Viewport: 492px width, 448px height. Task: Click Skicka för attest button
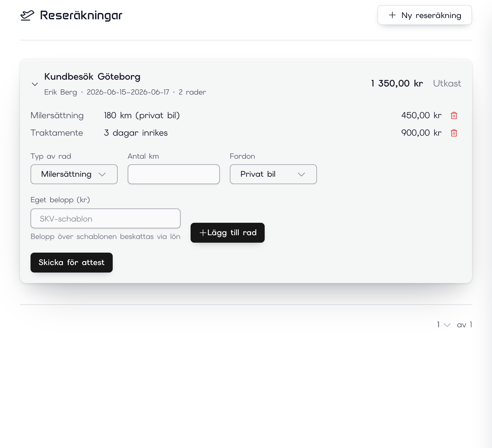coord(72,263)
